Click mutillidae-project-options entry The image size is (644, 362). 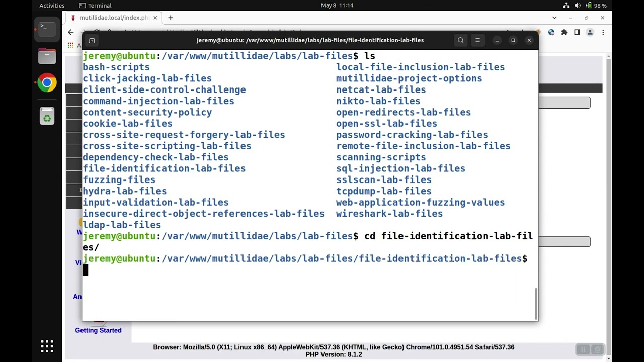coord(409,78)
